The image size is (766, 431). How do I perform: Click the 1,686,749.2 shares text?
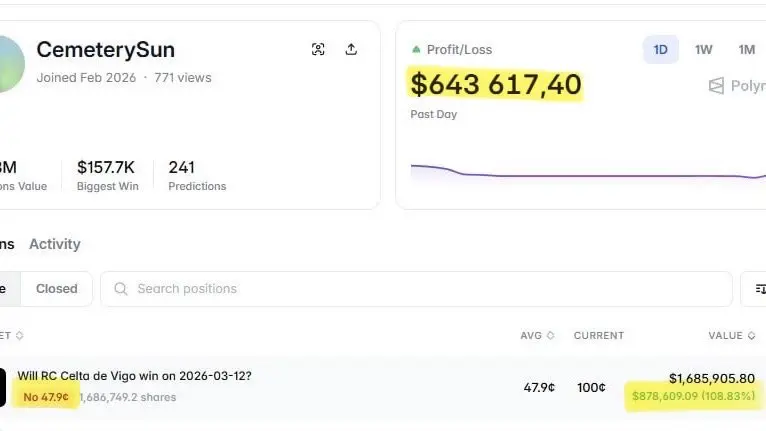128,397
